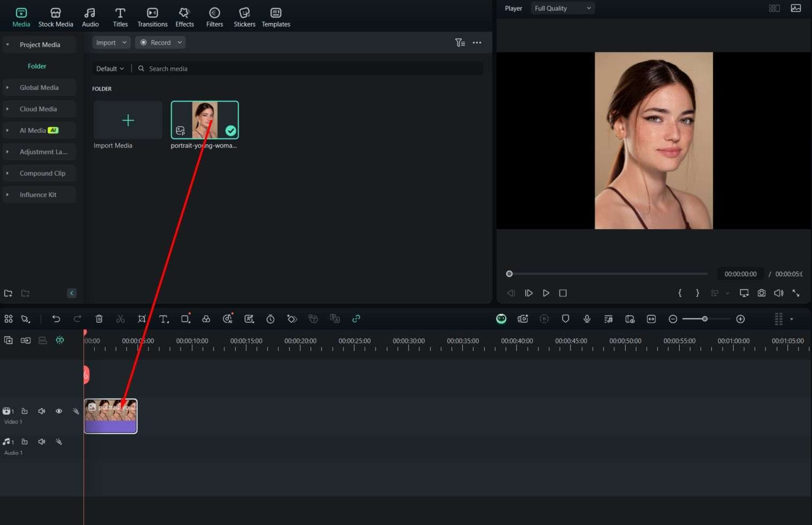Click the Snapshot camera icon in player

point(761,293)
